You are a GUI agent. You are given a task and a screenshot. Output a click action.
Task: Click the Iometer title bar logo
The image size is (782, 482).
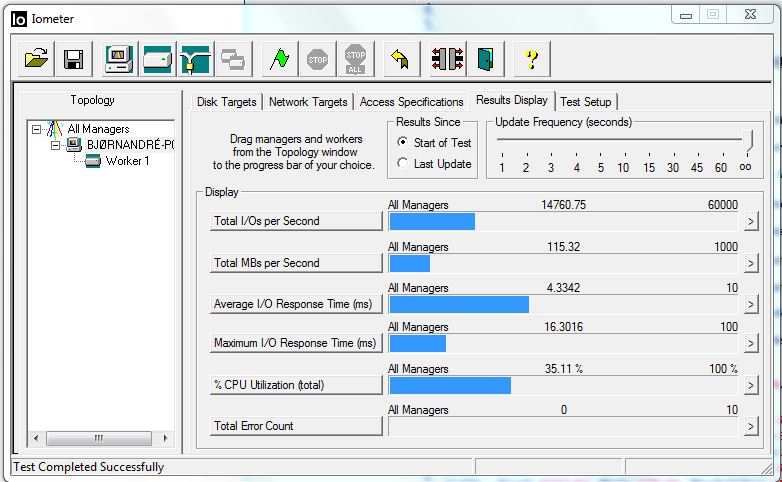[18, 19]
